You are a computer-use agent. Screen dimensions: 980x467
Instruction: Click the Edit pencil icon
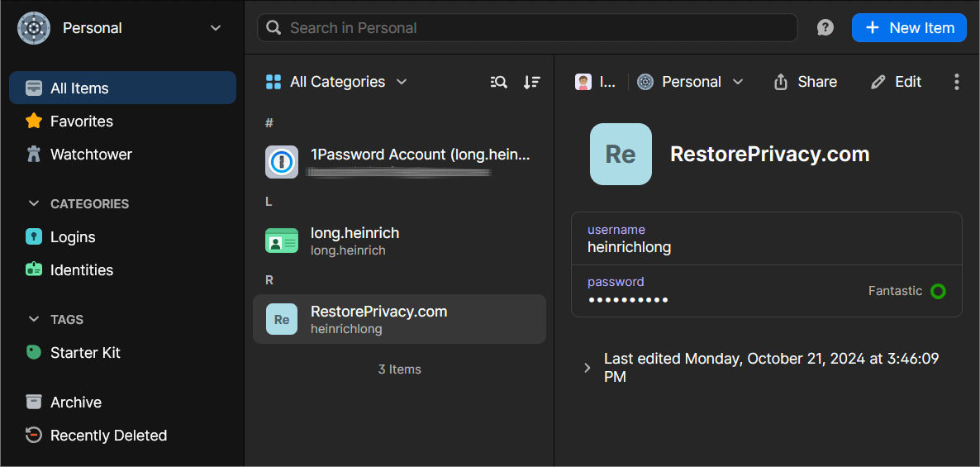coord(878,82)
